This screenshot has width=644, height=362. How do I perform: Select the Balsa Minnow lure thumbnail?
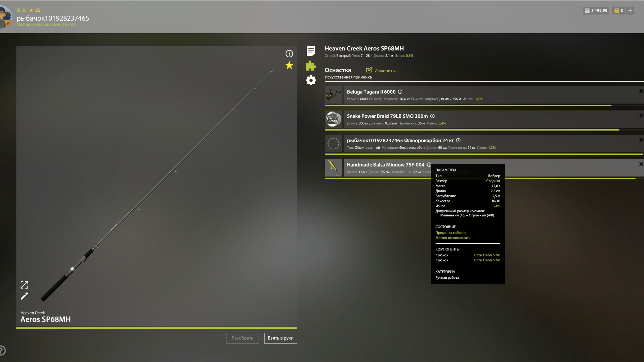click(x=333, y=168)
